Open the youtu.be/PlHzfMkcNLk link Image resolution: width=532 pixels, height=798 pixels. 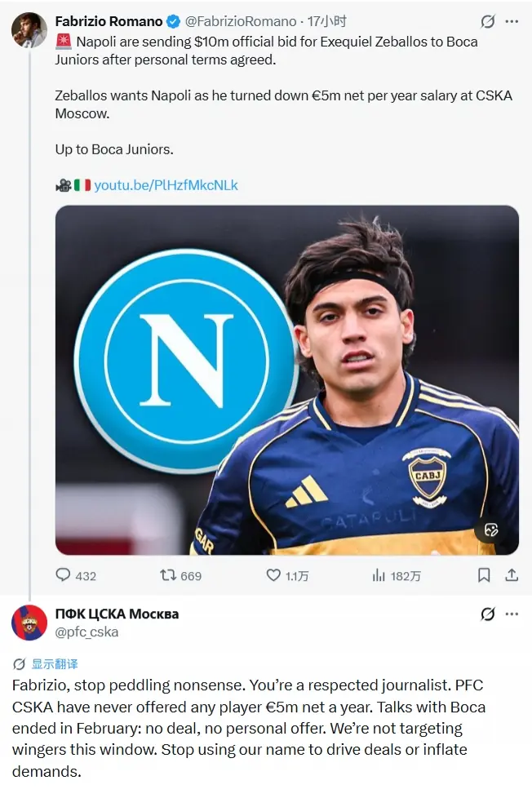tap(166, 185)
